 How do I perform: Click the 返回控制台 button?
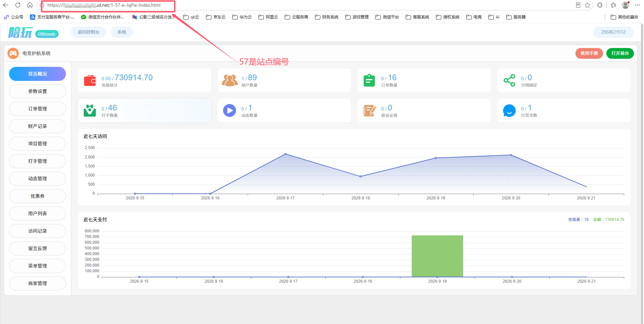pyautogui.click(x=88, y=32)
